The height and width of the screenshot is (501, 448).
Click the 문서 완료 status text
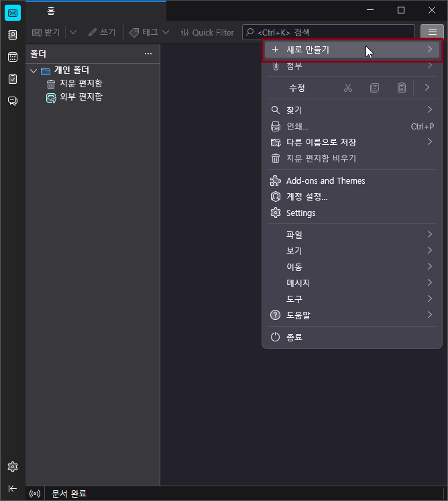coord(69,494)
